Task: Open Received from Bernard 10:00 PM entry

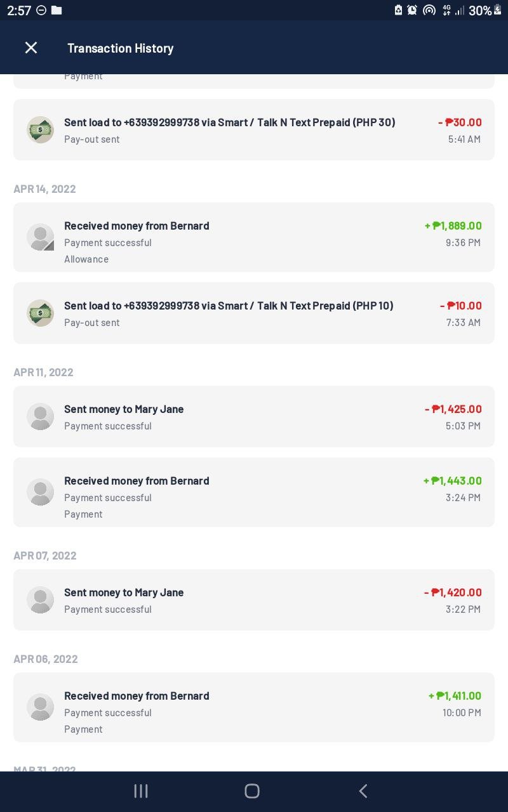Action: point(254,707)
